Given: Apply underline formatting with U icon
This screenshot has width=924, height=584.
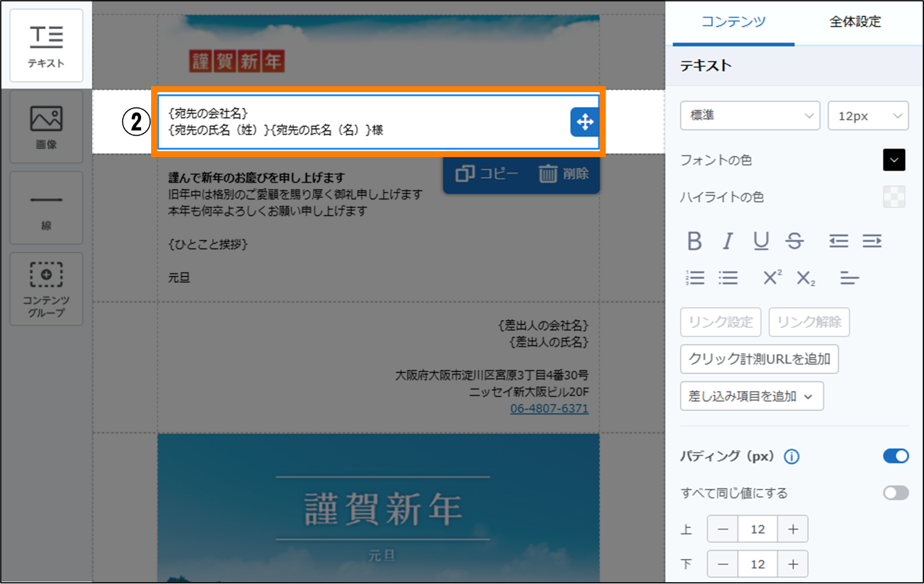Looking at the screenshot, I should (761, 241).
